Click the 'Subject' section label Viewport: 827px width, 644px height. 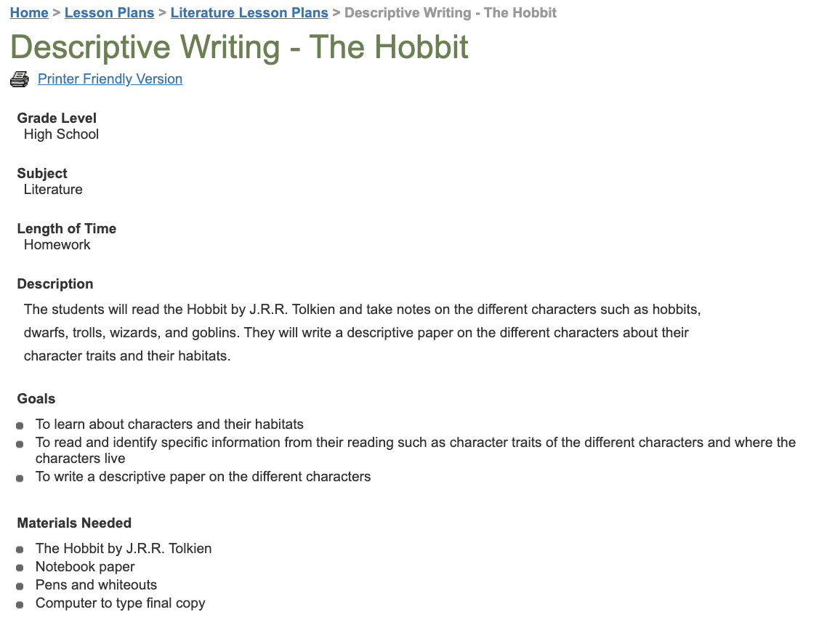pyautogui.click(x=41, y=173)
